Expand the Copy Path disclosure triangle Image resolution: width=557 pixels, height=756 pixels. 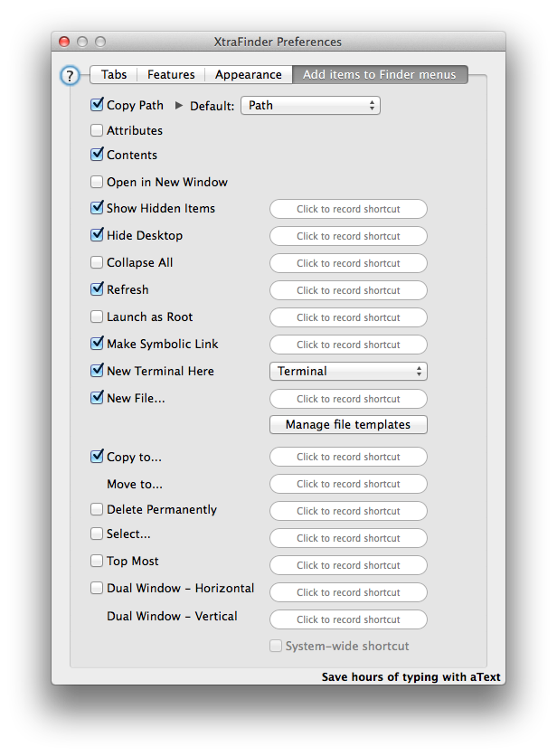[x=178, y=105]
